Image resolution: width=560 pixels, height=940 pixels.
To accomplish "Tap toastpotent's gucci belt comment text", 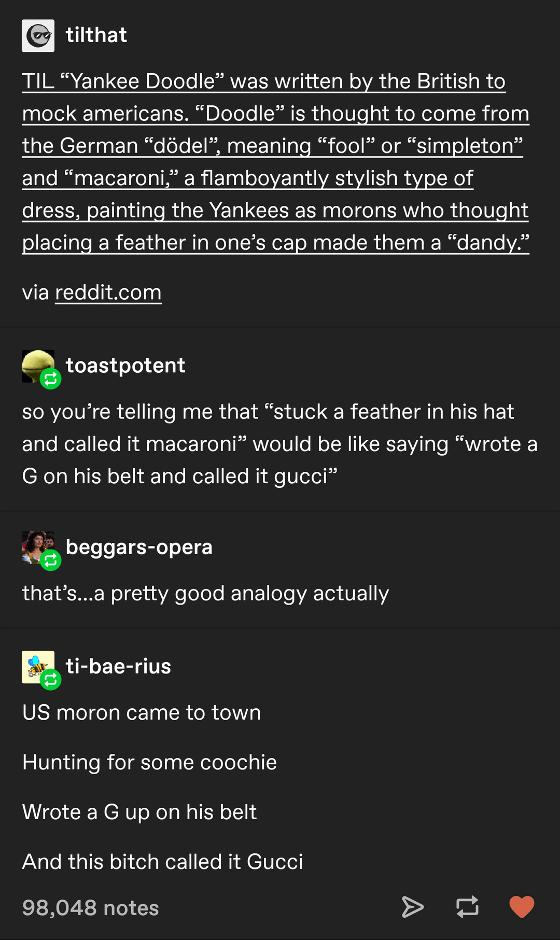I will 280,444.
